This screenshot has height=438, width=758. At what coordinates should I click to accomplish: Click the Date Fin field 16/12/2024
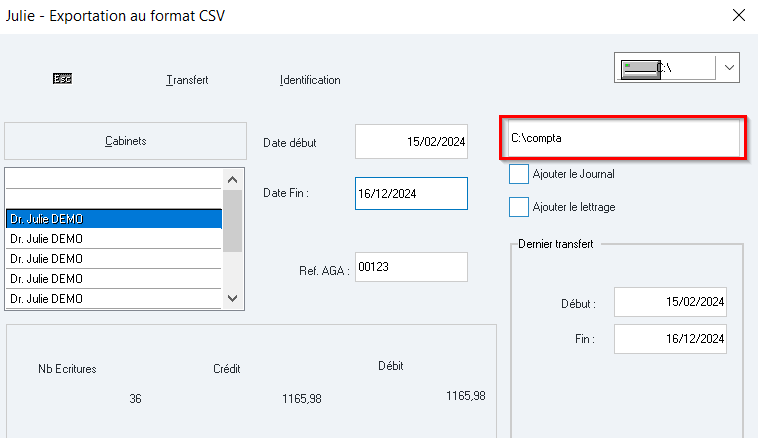pos(411,193)
